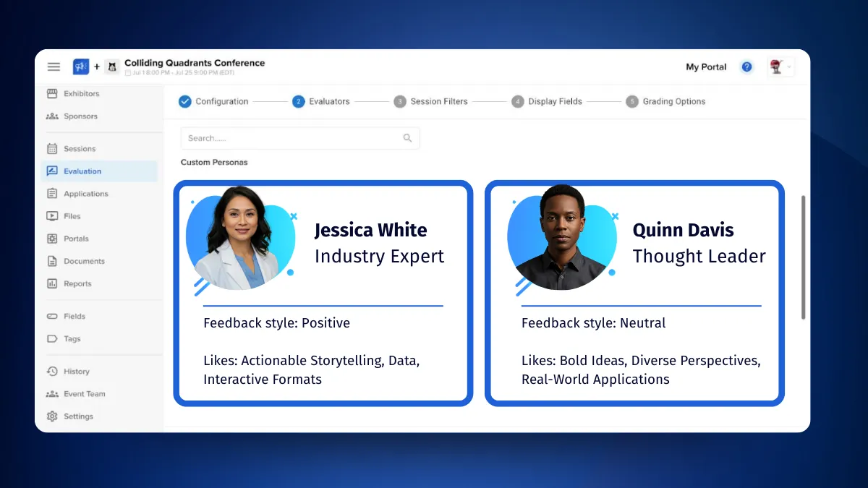Open Sessions via its calendar icon
This screenshot has width=868, height=488.
52,148
